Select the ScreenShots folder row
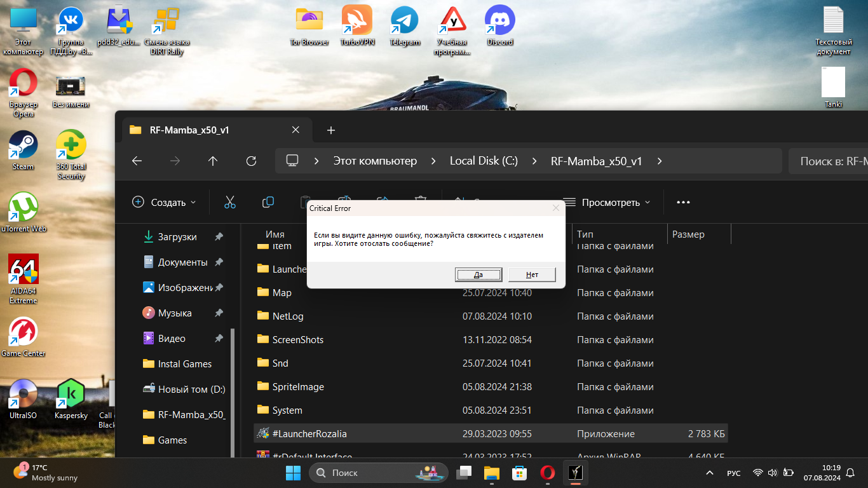The height and width of the screenshot is (488, 868). point(491,339)
